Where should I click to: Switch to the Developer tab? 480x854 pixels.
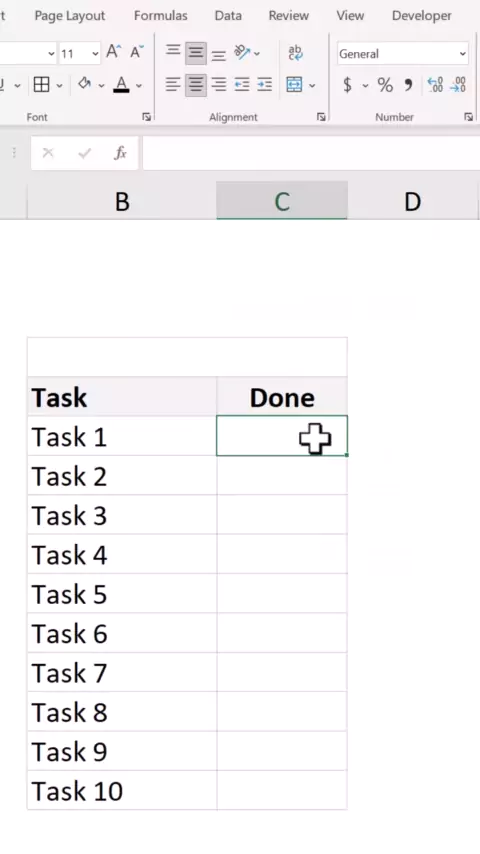click(422, 16)
